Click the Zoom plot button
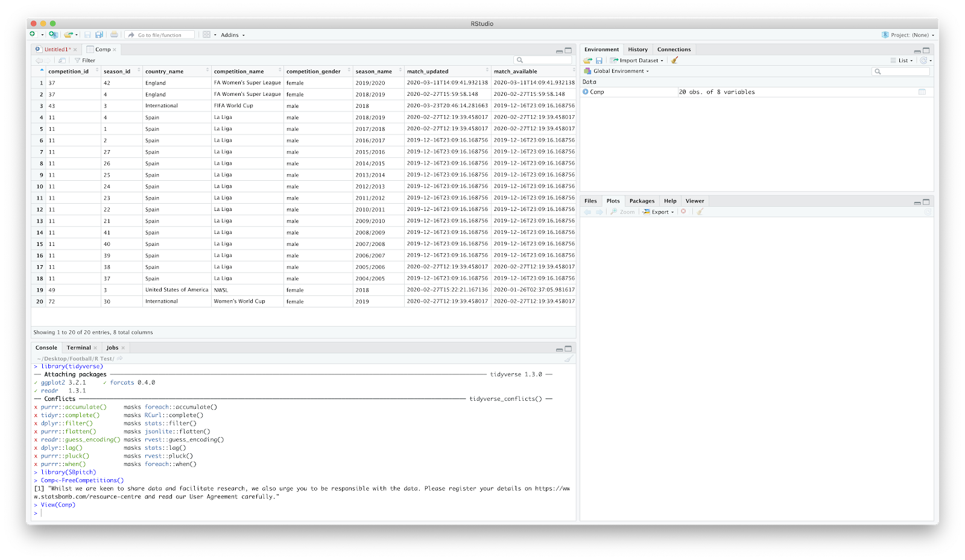Screen dimensions: 965x560 point(622,212)
